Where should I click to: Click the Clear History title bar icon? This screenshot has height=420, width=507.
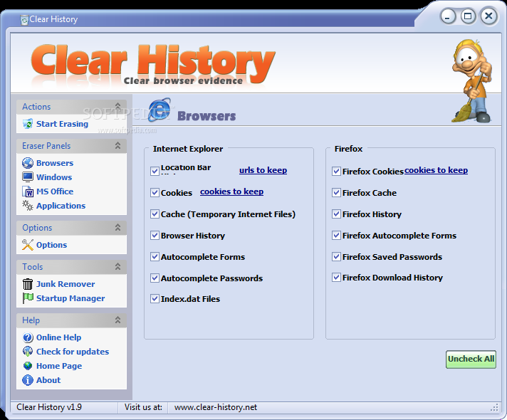tap(24, 20)
